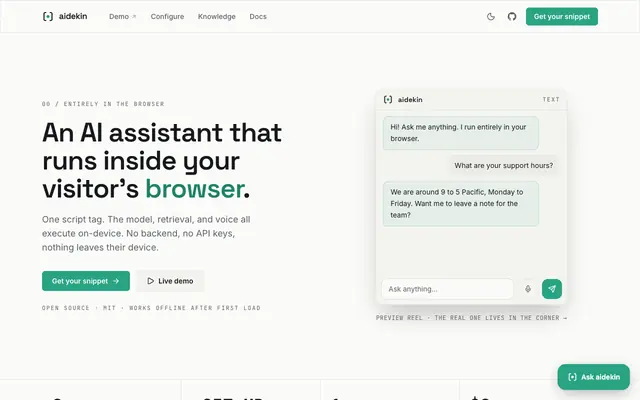Click 'Open source · MIT · works offline' text

[151, 308]
